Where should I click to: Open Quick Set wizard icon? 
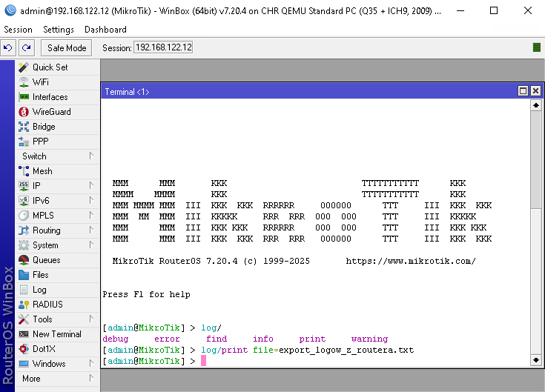(x=24, y=67)
